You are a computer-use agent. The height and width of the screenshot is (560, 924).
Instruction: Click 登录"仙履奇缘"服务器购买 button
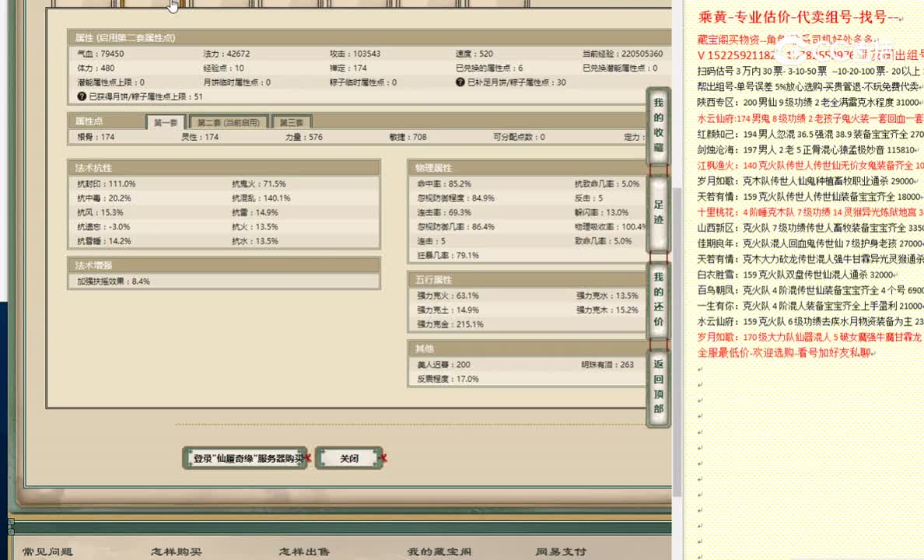pos(244,459)
